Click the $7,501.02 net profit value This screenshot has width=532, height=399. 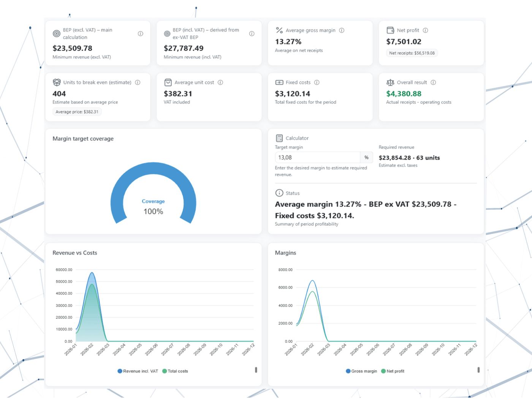point(404,42)
